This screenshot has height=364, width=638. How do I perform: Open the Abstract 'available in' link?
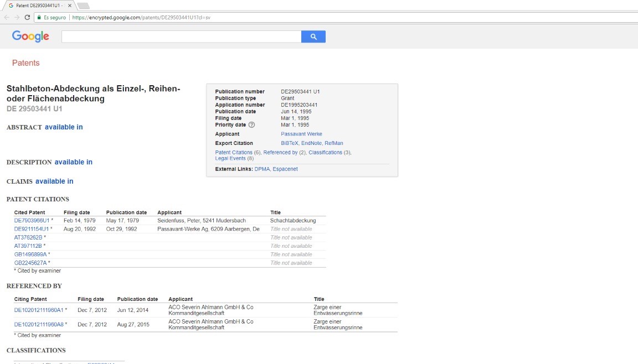(x=64, y=127)
